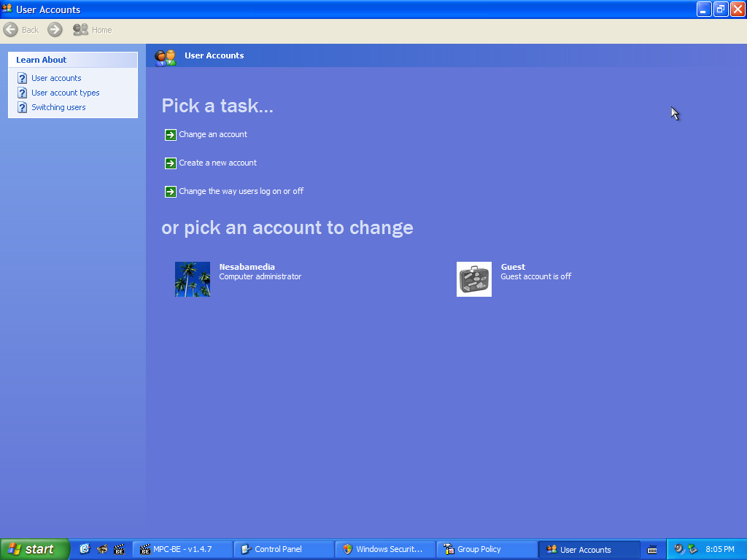
Task: Click the help icon next to Switching users
Action: 23,108
